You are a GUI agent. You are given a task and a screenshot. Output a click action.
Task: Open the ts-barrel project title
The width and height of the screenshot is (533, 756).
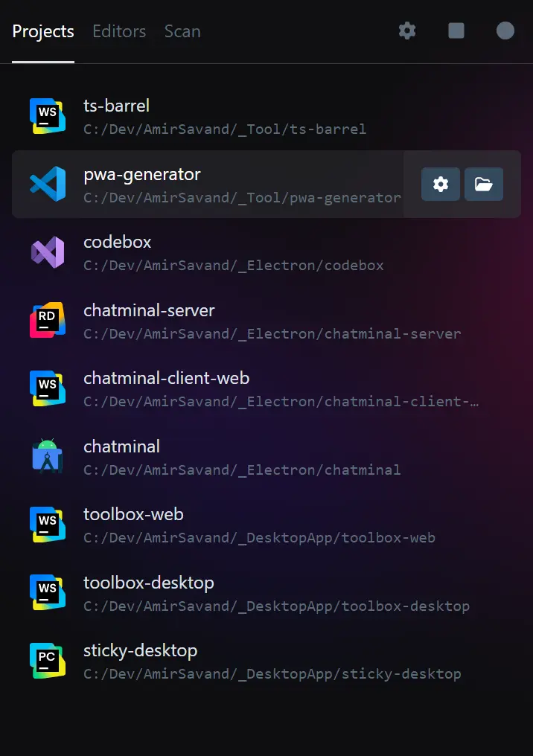pos(116,106)
